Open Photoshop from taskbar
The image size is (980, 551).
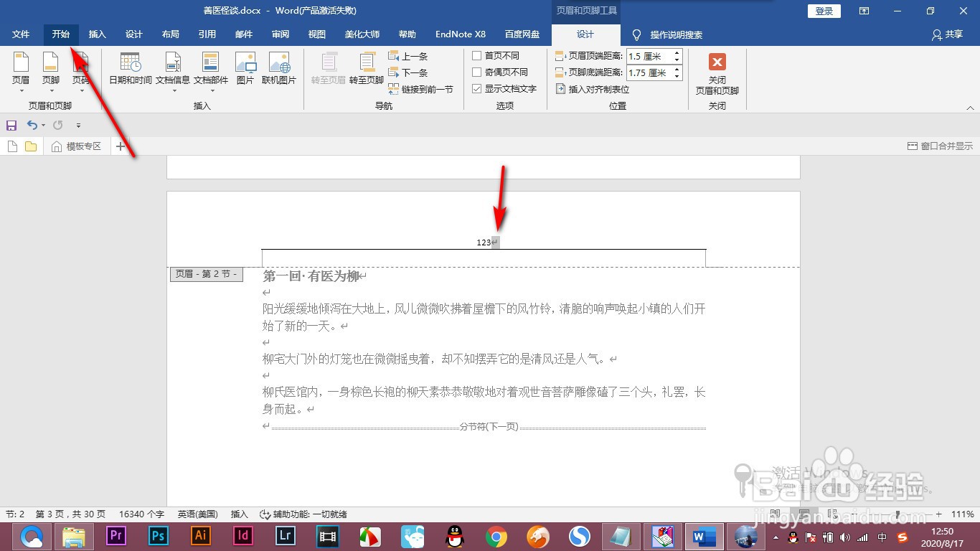(159, 536)
